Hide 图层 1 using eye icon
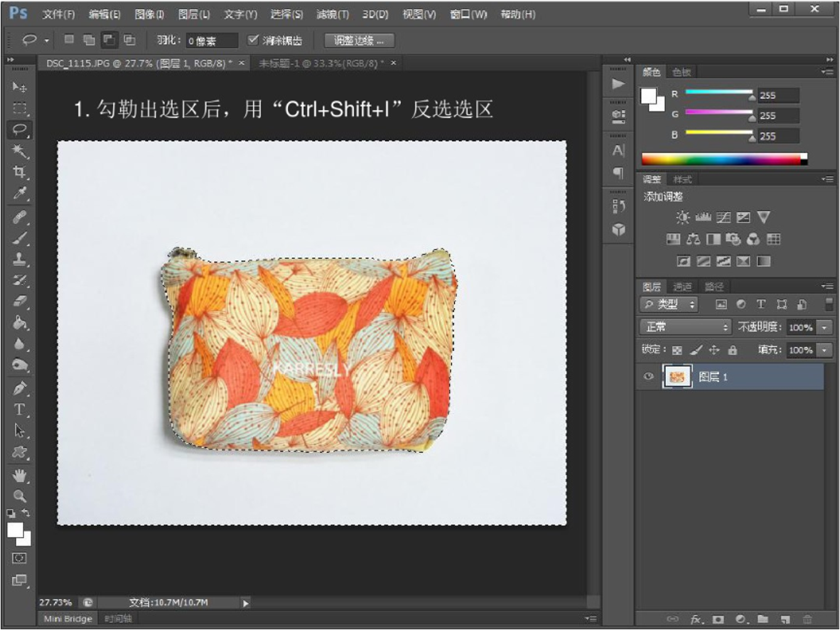The height and width of the screenshot is (630, 840). point(648,376)
